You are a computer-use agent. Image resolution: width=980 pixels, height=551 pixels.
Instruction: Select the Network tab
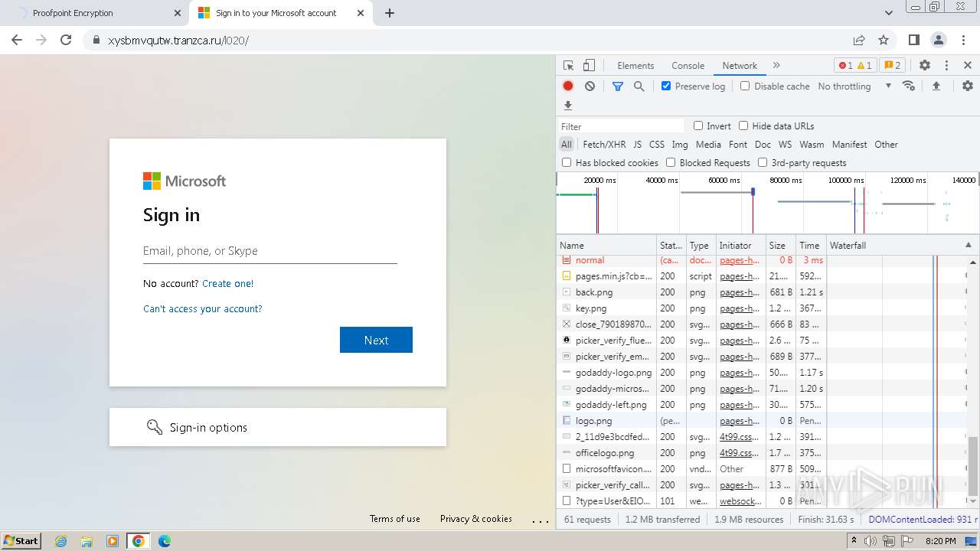740,66
